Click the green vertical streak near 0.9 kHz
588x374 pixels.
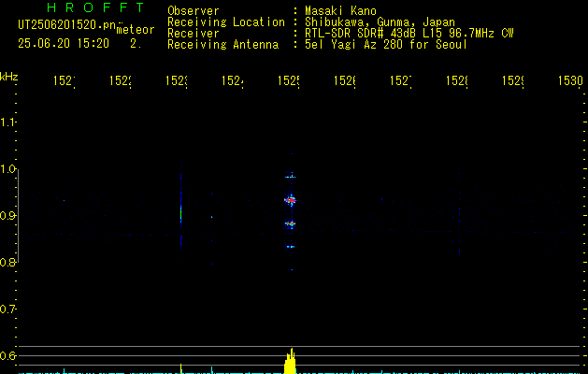180,213
